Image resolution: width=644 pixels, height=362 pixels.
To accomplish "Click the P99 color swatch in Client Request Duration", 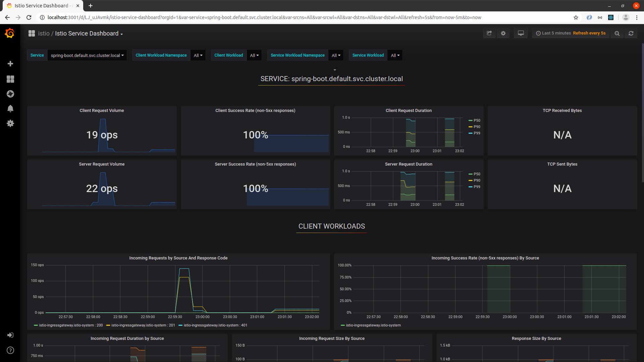I will pos(470,133).
